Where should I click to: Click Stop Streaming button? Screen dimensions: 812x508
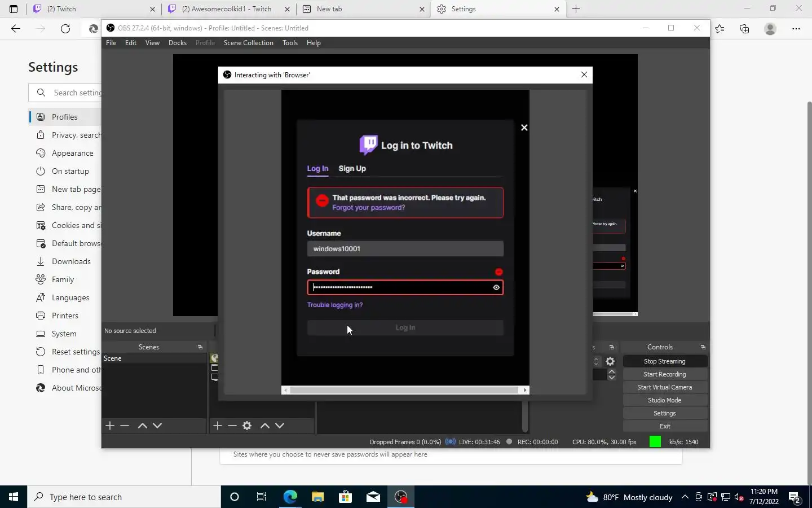(x=665, y=361)
